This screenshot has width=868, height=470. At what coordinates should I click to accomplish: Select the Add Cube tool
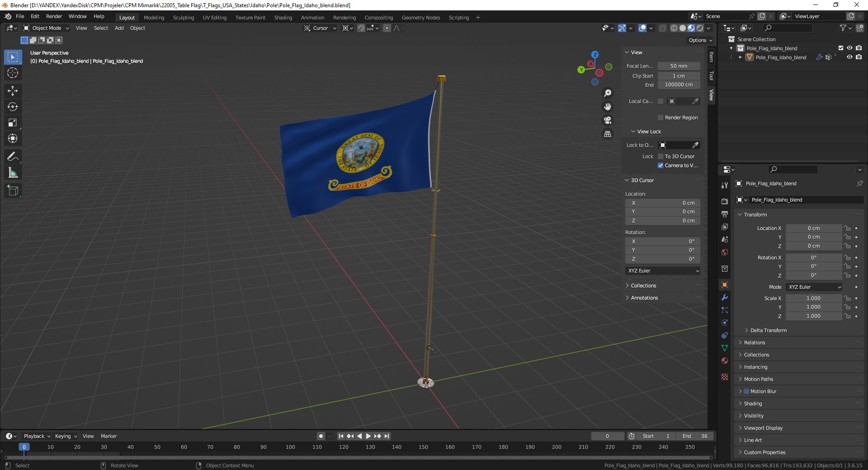click(13, 191)
